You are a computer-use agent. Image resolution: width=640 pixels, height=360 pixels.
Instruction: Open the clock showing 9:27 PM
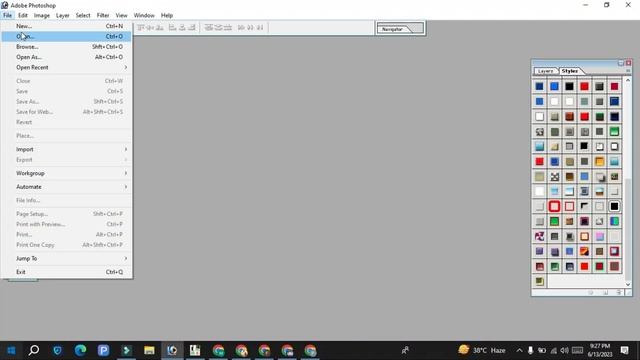tap(600, 350)
